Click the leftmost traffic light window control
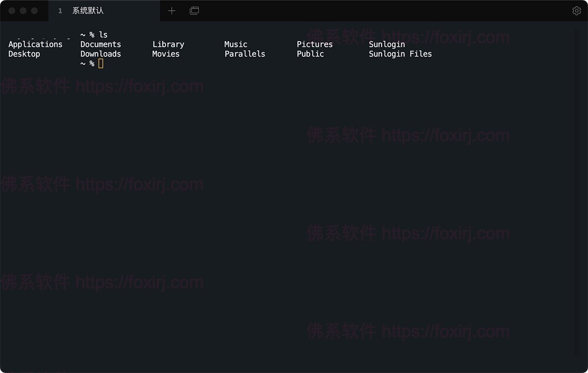Viewport: 588px width, 373px height. pyautogui.click(x=12, y=10)
